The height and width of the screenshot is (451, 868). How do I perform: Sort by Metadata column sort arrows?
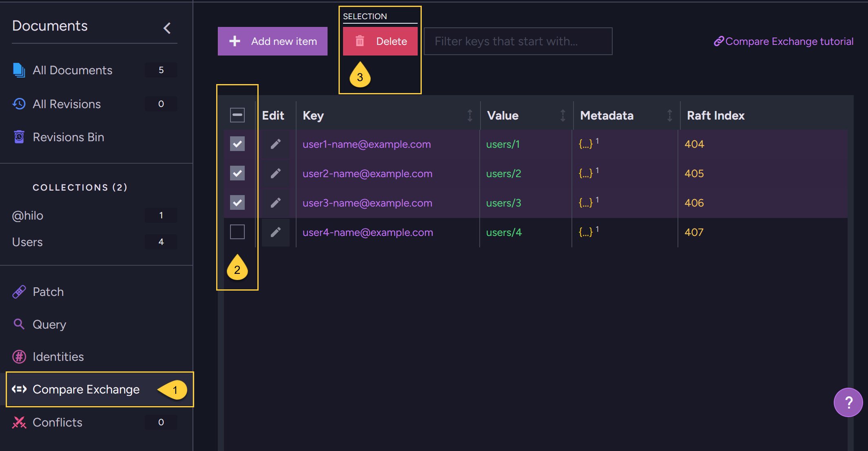pyautogui.click(x=670, y=116)
